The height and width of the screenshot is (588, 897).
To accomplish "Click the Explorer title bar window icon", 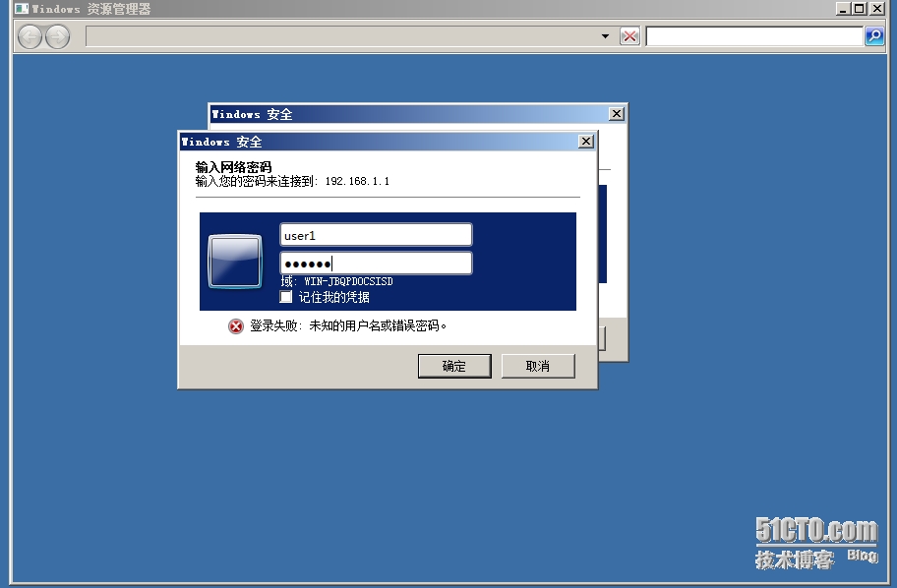I will click(22, 9).
